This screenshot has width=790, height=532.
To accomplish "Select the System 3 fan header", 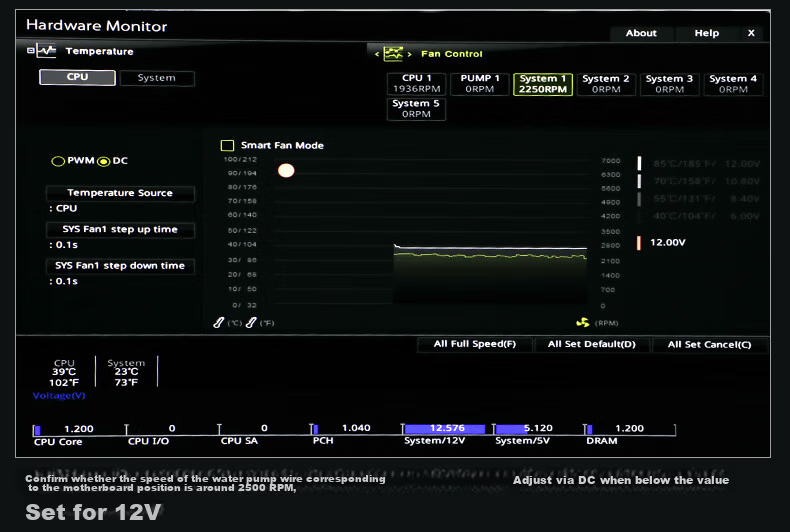I will coord(669,84).
